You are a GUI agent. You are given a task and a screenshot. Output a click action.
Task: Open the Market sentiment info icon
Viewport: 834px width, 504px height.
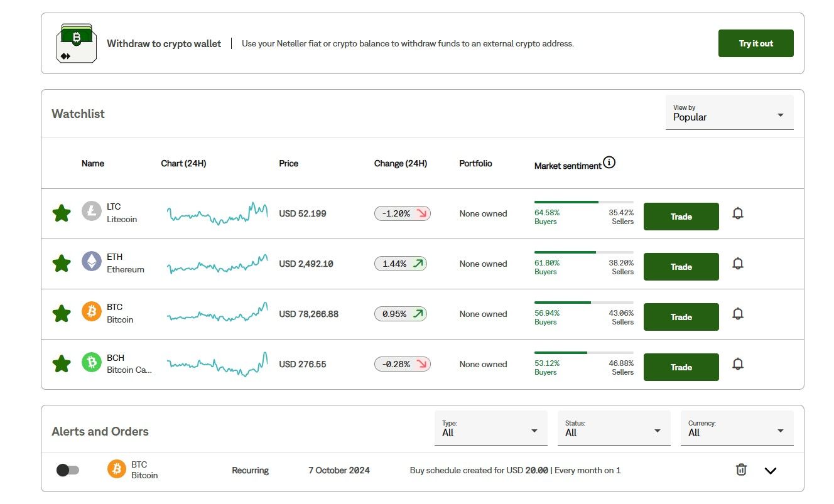click(x=609, y=163)
